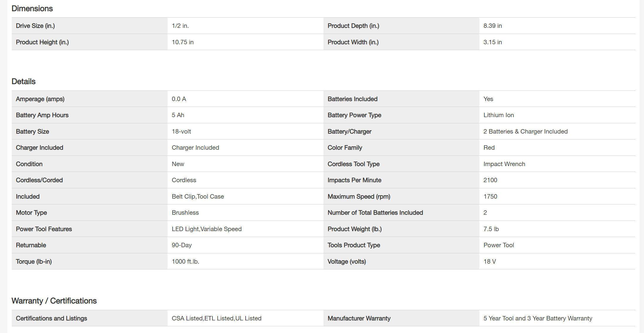Image resolution: width=644 pixels, height=333 pixels.
Task: Click the Manufacturer Warranty label
Action: tap(359, 318)
